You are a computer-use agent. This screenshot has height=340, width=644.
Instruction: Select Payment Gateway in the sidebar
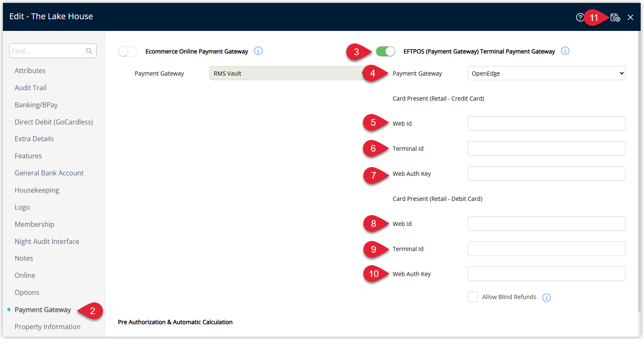(43, 310)
